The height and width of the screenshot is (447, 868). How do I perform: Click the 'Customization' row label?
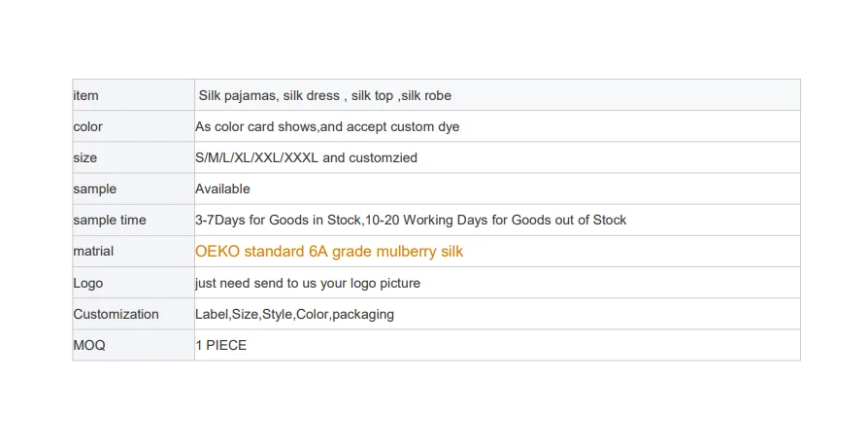[116, 314]
